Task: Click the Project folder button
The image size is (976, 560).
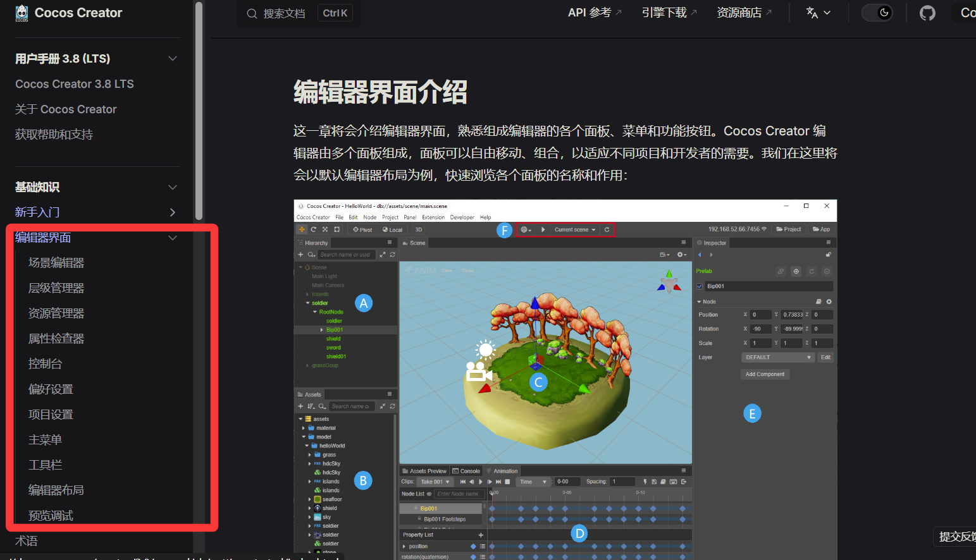Action: coord(788,229)
